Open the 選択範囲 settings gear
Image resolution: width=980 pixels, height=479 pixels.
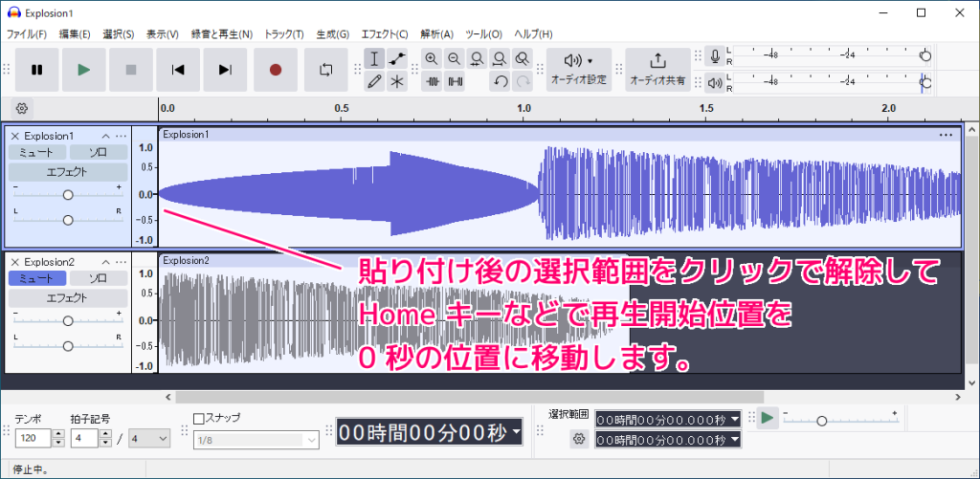click(578, 439)
